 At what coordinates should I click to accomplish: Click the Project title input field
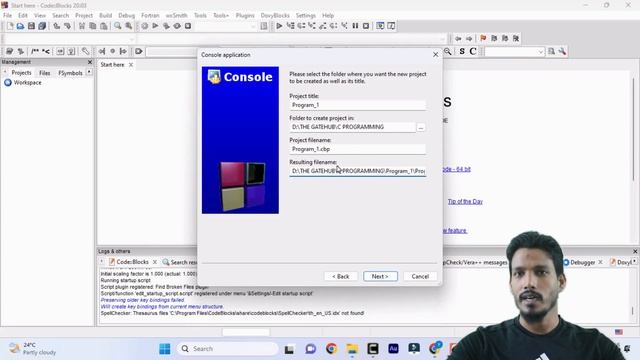[x=358, y=105]
